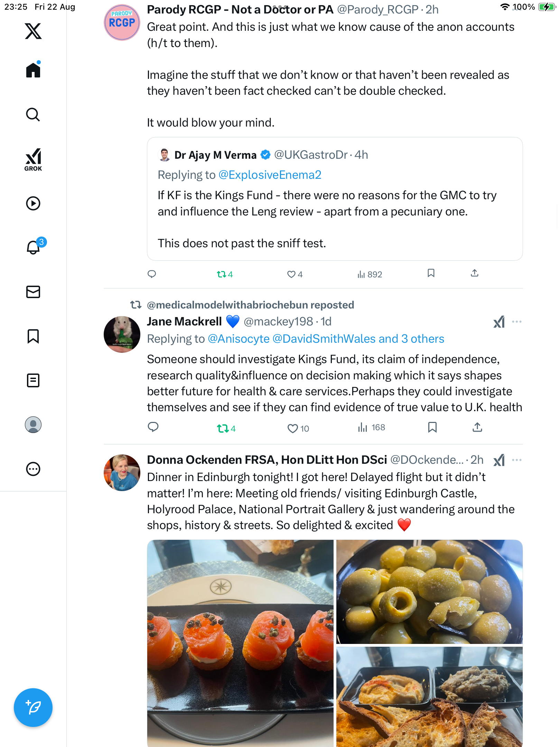Open more options on Jane Mackrell's post
The height and width of the screenshot is (747, 560).
517,322
